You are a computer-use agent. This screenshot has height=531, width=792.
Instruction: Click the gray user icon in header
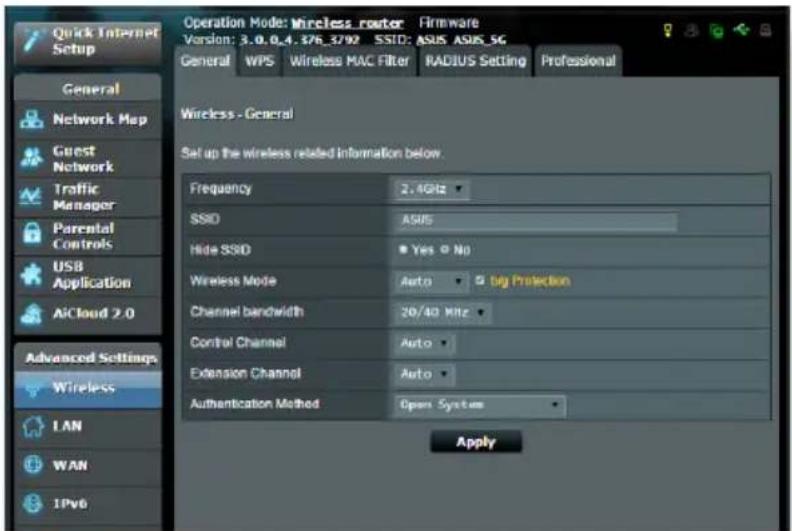click(692, 30)
